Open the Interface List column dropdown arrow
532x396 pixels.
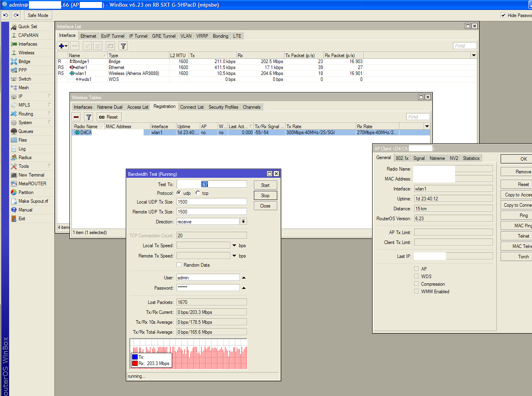point(474,55)
